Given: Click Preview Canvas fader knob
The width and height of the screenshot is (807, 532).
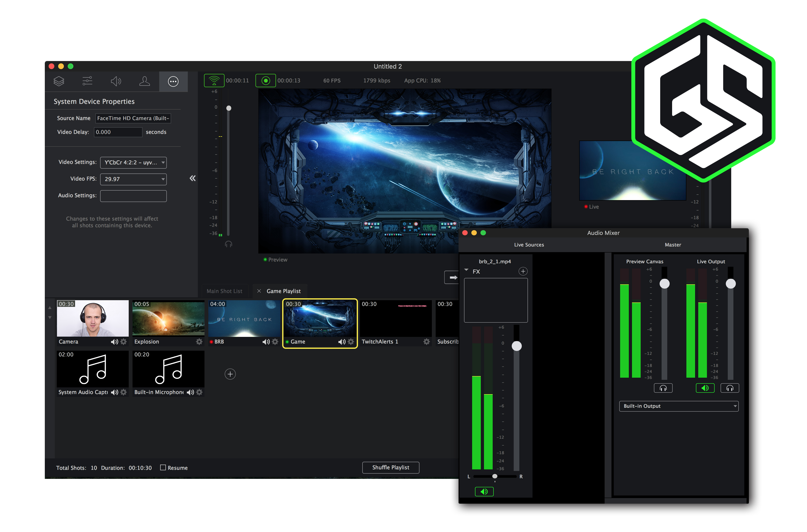Looking at the screenshot, I should (664, 284).
